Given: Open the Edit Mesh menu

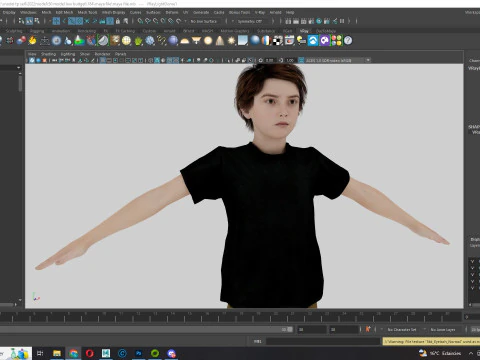Looking at the screenshot, I should click(64, 12).
